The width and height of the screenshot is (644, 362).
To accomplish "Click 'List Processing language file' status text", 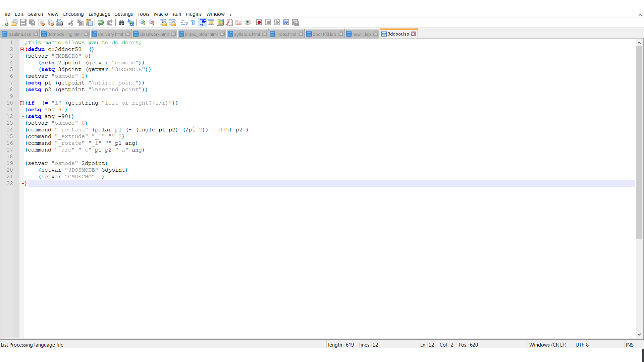I will [32, 345].
